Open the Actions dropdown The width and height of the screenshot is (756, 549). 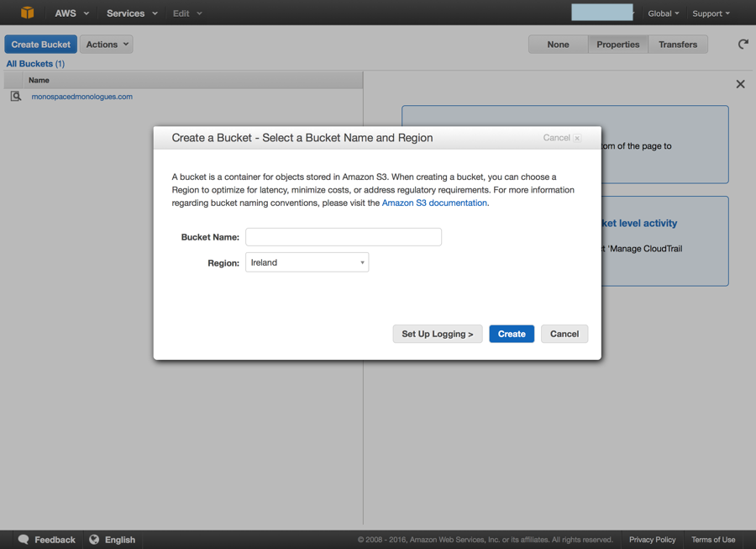[107, 45]
